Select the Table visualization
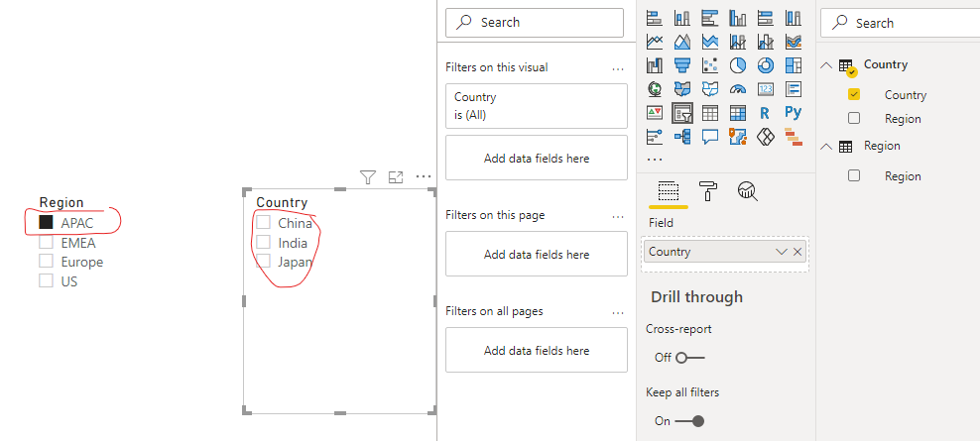 (710, 113)
